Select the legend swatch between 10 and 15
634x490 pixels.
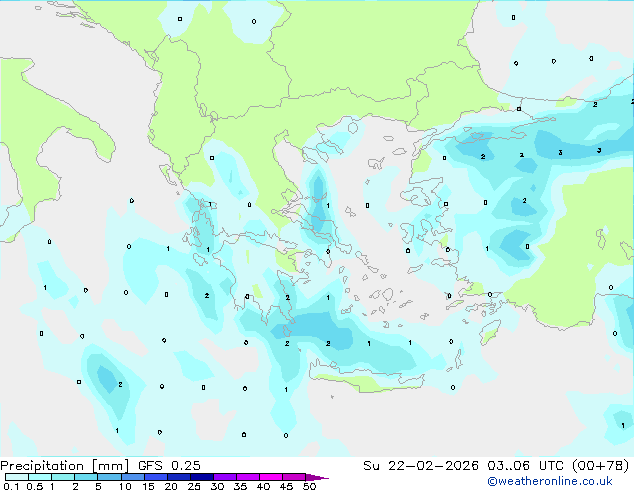coord(132,477)
